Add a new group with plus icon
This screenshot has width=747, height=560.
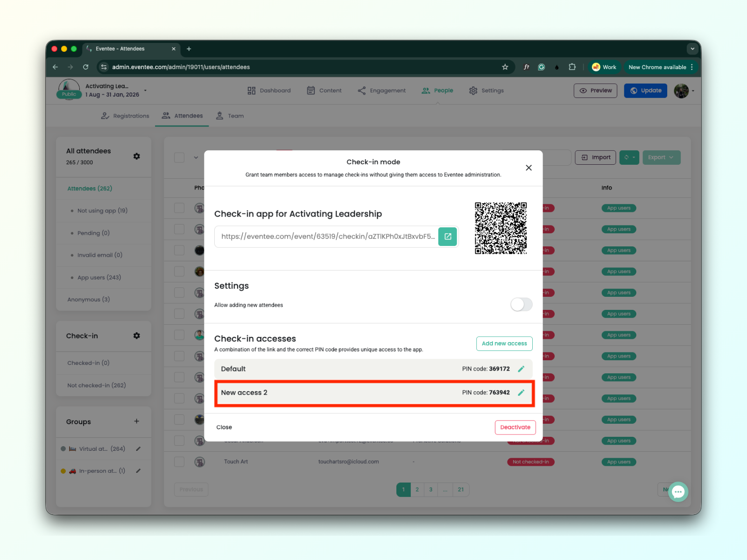pos(136,421)
